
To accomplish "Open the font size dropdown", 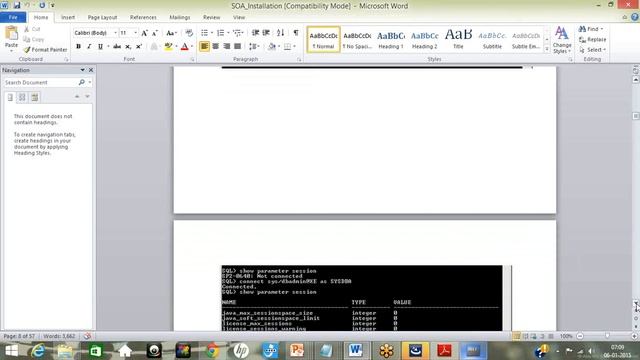I will click(136, 33).
